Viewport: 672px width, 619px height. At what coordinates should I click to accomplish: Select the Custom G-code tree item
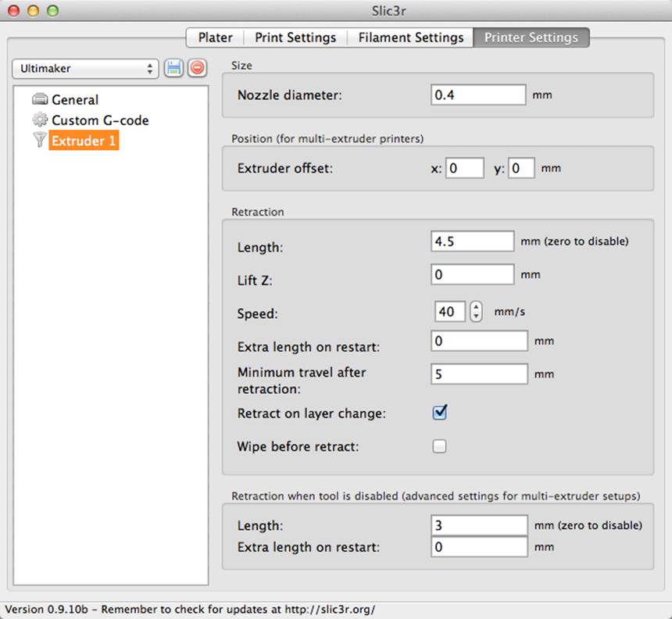tap(100, 120)
